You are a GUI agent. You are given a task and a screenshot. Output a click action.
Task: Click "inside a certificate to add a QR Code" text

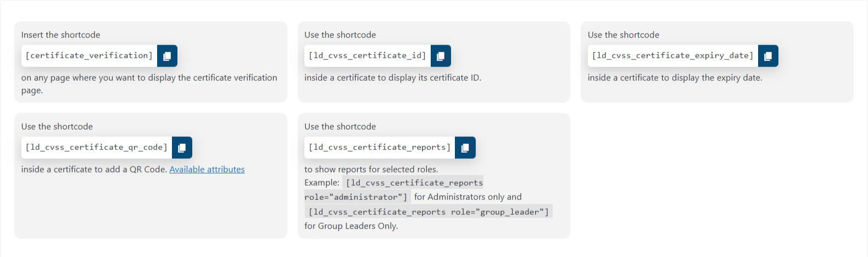click(94, 170)
